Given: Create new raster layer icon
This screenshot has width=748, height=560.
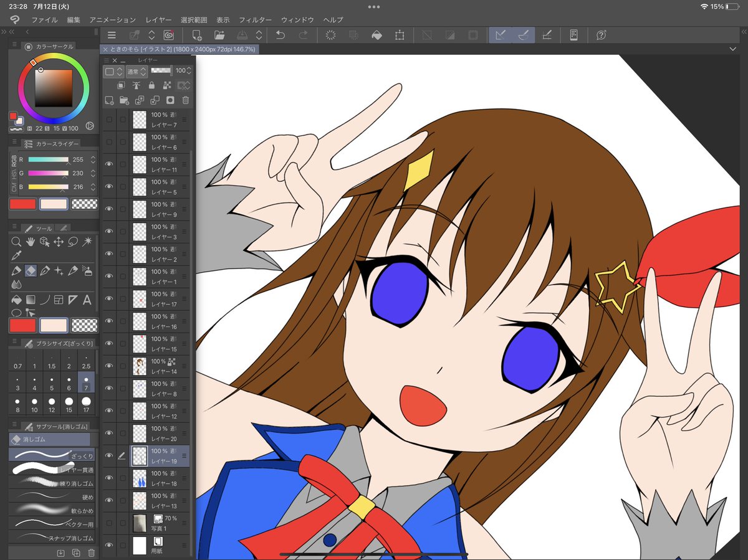Looking at the screenshot, I should (109, 100).
